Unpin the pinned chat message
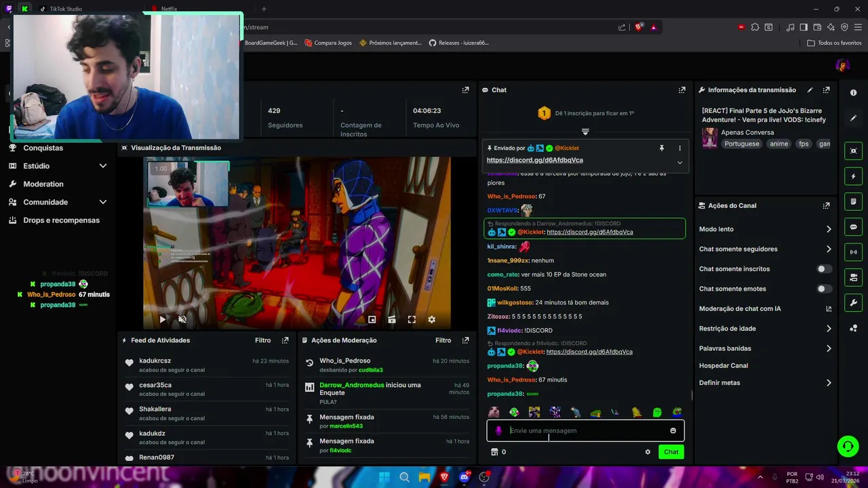Image resolution: width=868 pixels, height=488 pixels. coord(661,148)
